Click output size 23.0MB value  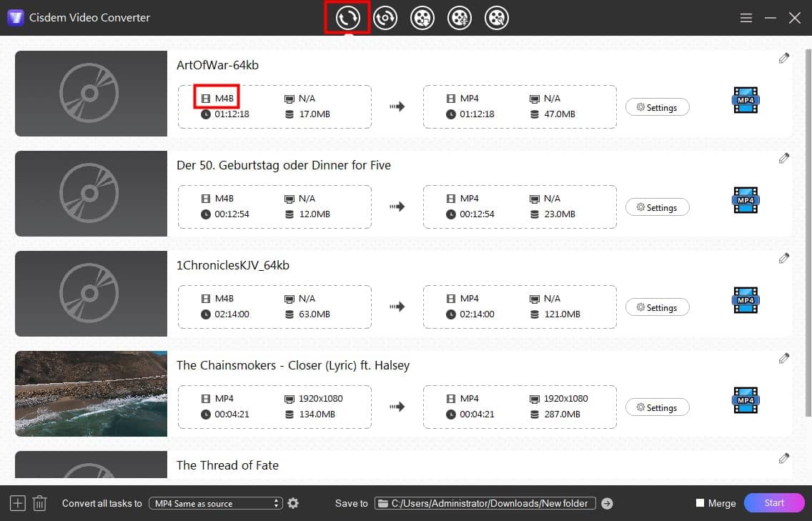(559, 214)
